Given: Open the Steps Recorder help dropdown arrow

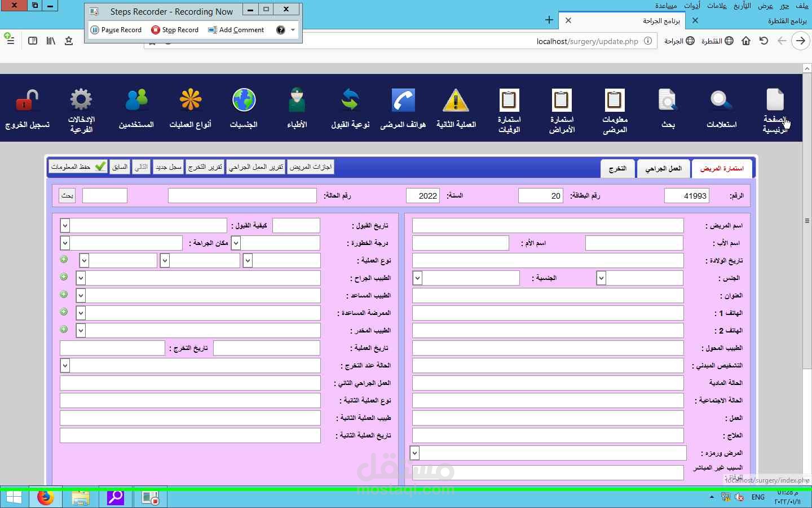Looking at the screenshot, I should (x=293, y=30).
